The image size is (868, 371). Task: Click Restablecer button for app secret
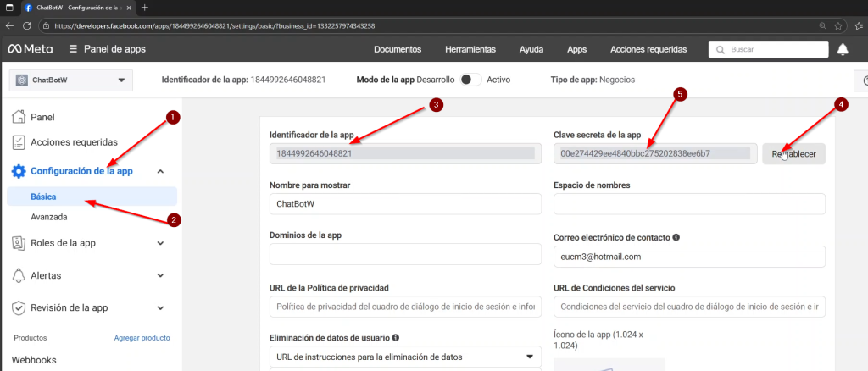tap(793, 154)
